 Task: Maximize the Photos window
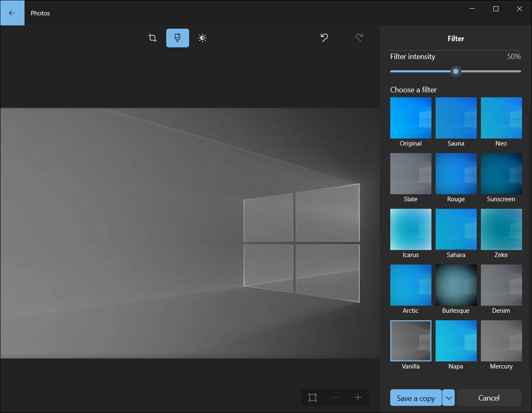[496, 9]
